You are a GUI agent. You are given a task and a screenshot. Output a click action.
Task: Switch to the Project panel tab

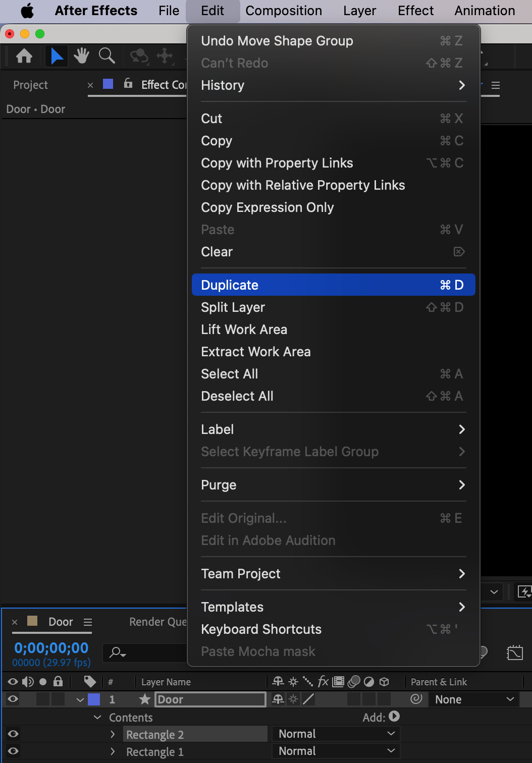[x=31, y=85]
